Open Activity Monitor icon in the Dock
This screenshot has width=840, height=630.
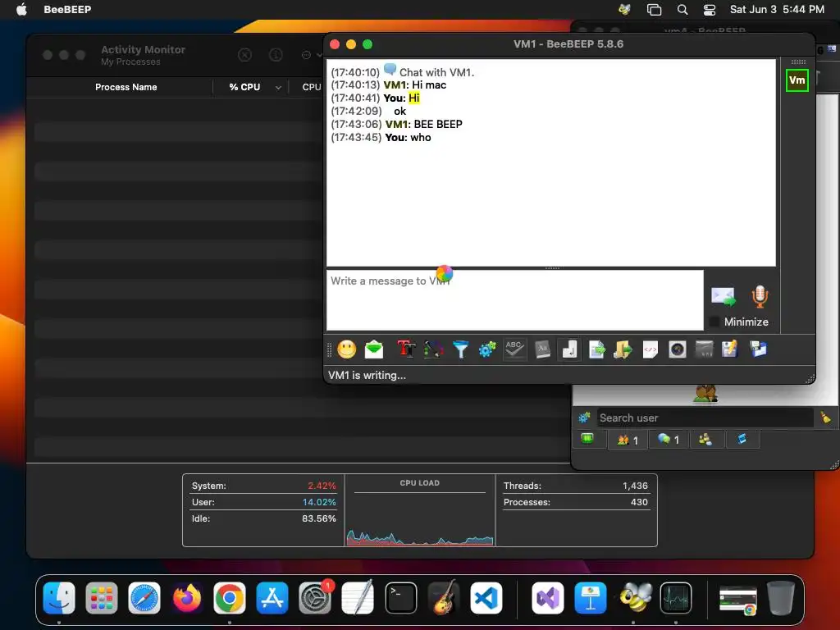(676, 598)
